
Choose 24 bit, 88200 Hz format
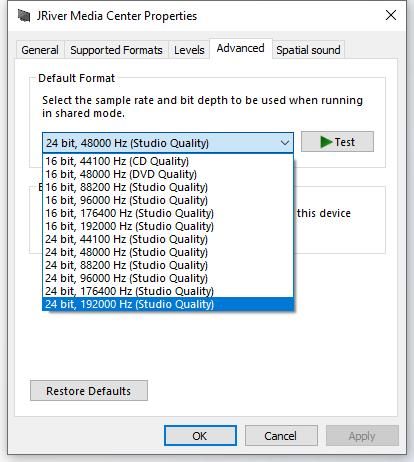click(x=168, y=265)
